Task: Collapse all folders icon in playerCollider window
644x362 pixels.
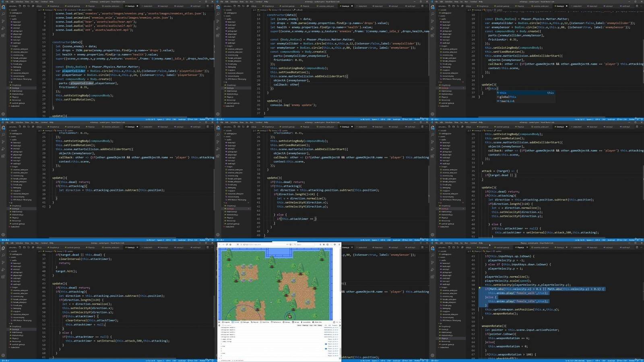Action: 33,6
